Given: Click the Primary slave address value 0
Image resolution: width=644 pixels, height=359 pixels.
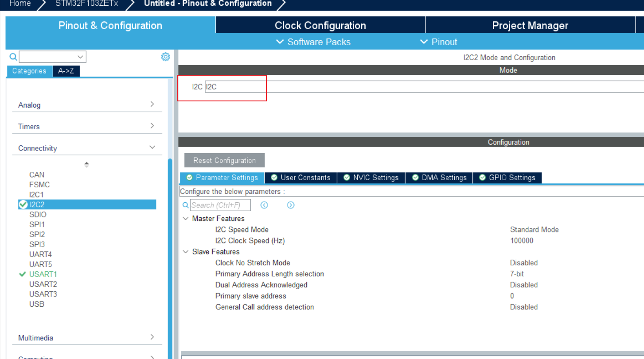Looking at the screenshot, I should point(512,296).
